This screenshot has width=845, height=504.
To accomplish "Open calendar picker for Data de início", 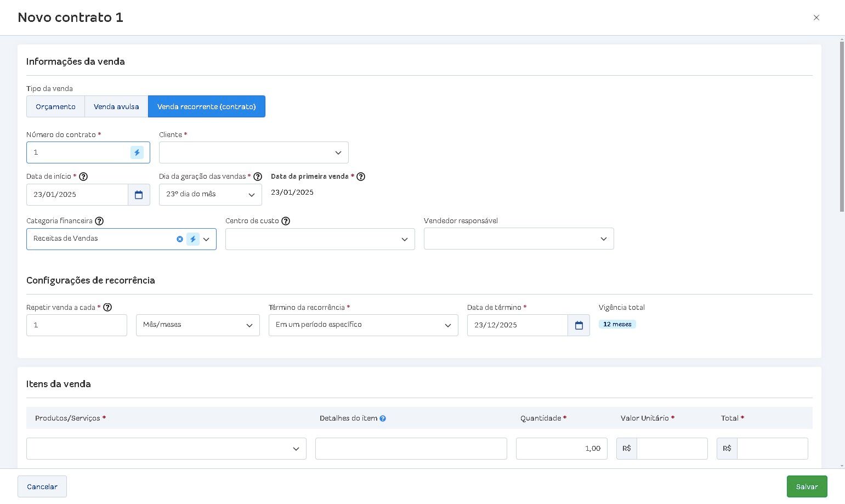I will 139,195.
